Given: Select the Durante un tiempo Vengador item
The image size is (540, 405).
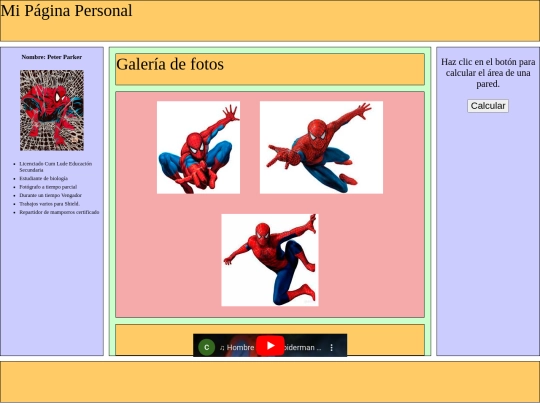Looking at the screenshot, I should click(x=50, y=195).
